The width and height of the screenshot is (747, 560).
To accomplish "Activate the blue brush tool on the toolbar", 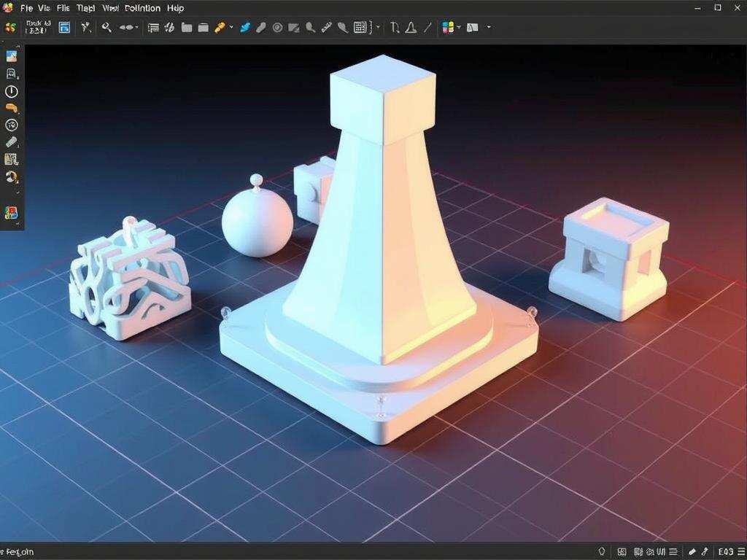I will click(246, 28).
